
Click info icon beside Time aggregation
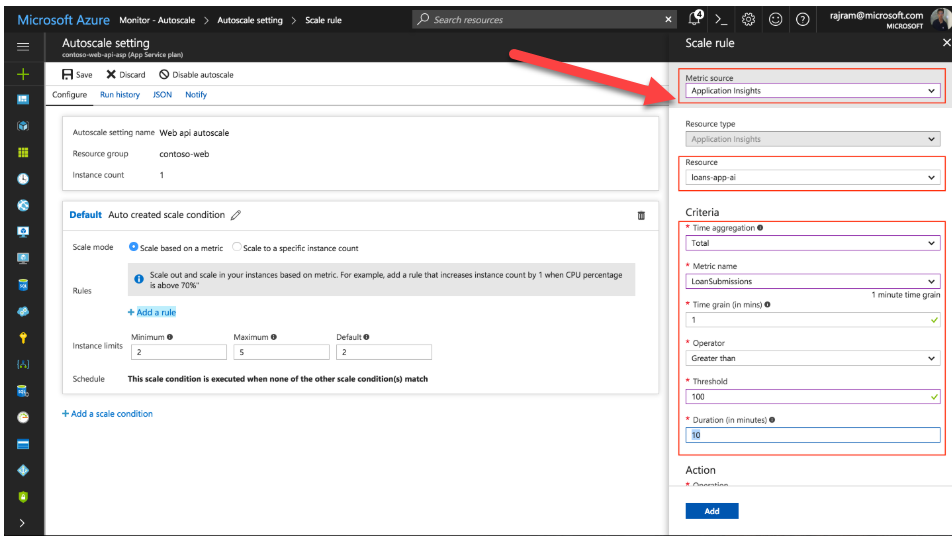(760, 228)
